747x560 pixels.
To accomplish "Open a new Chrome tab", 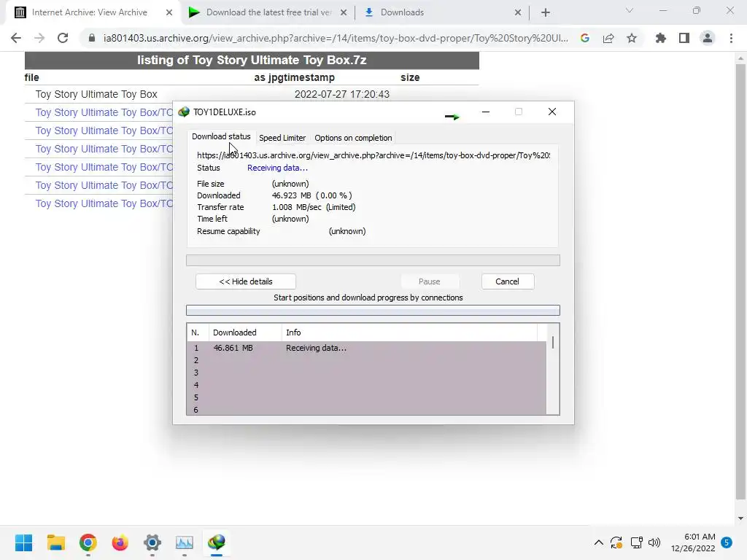I will (x=546, y=13).
